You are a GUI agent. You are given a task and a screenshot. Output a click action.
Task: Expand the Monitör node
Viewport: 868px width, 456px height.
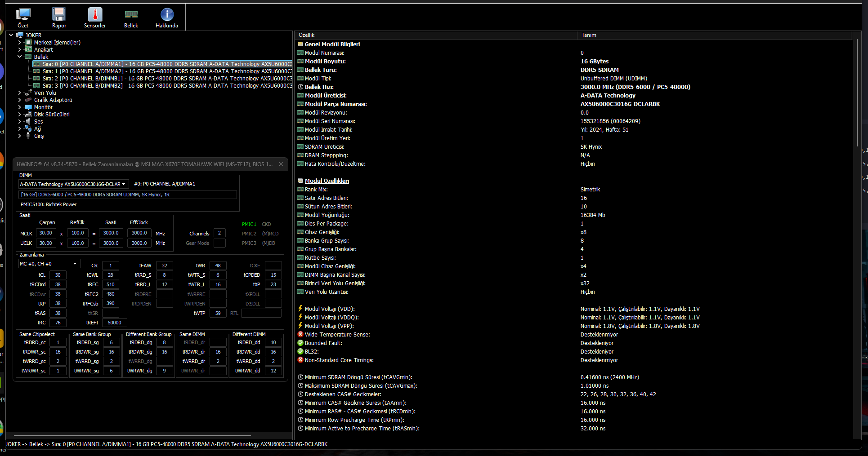20,107
